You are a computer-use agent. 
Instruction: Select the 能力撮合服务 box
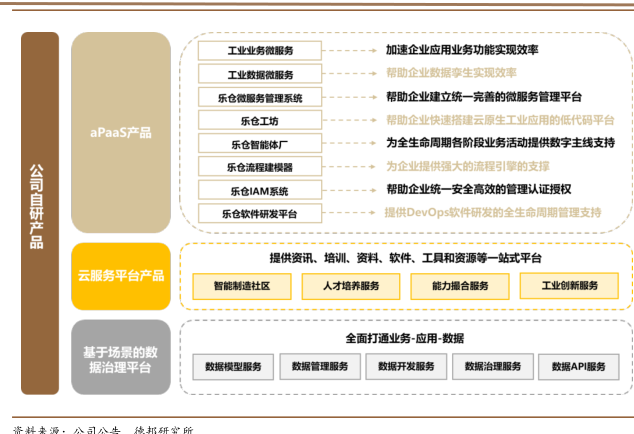460,286
